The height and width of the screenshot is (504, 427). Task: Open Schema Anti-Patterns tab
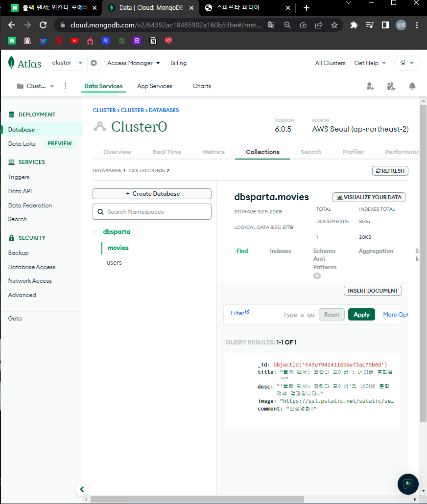tap(325, 259)
